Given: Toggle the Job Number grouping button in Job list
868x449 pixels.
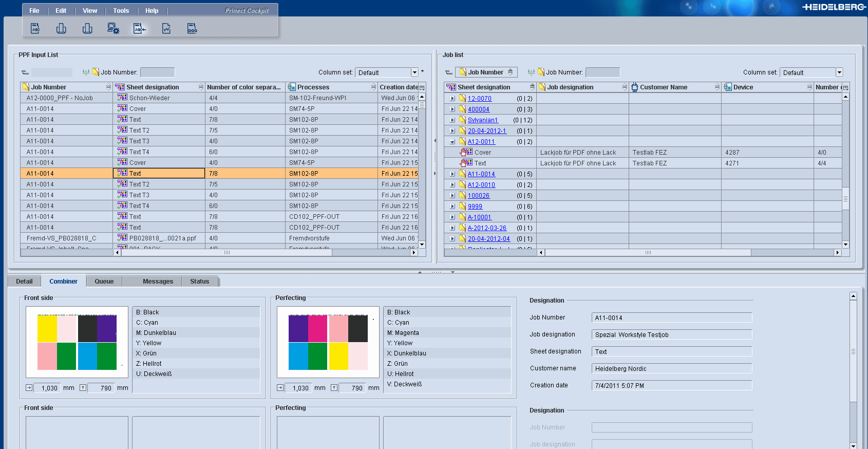Looking at the screenshot, I should 486,72.
